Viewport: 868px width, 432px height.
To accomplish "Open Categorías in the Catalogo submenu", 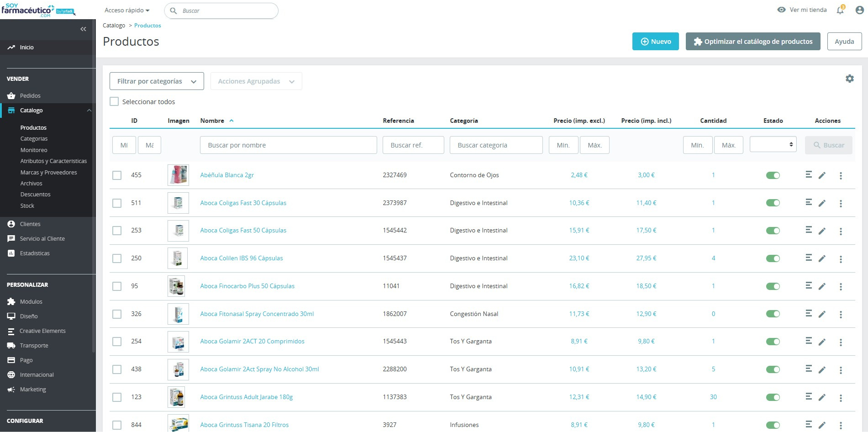I will coord(34,138).
